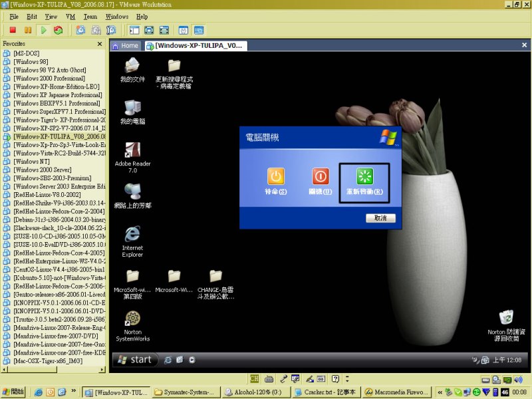Select [Windows 2000 Professional] in Favorites
The height and width of the screenshot is (399, 532).
[x=49, y=78]
